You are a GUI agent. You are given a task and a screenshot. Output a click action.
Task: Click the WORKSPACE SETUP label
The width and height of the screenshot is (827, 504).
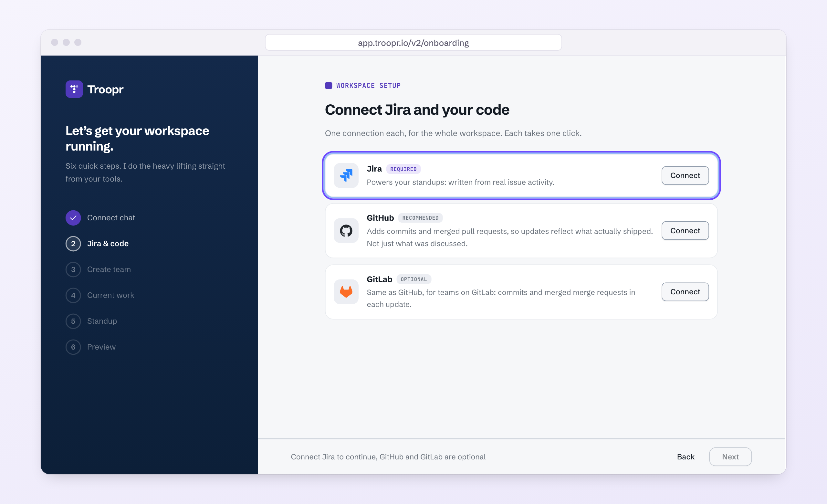(x=368, y=86)
